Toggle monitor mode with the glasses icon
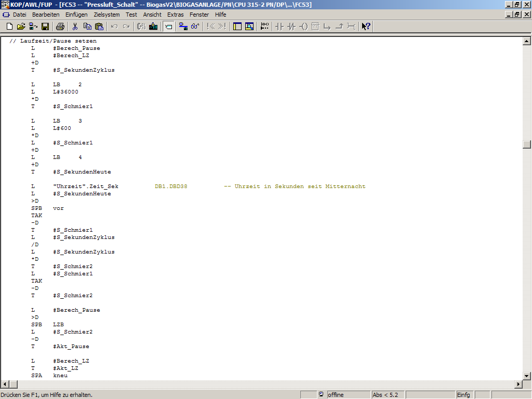 pos(195,26)
